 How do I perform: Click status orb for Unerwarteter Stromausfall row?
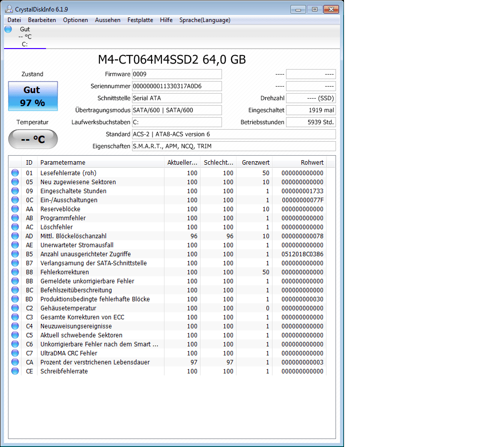(15, 245)
